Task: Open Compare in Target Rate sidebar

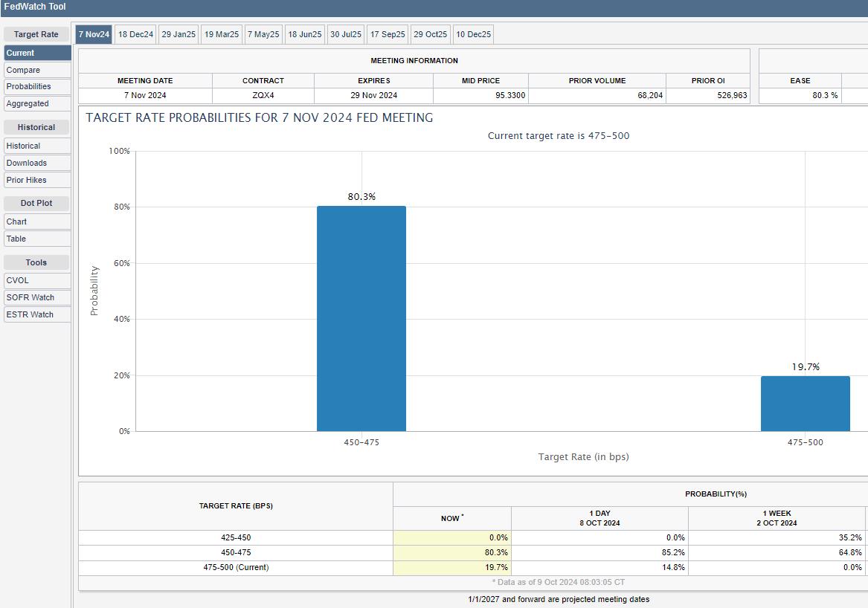Action: [37, 70]
